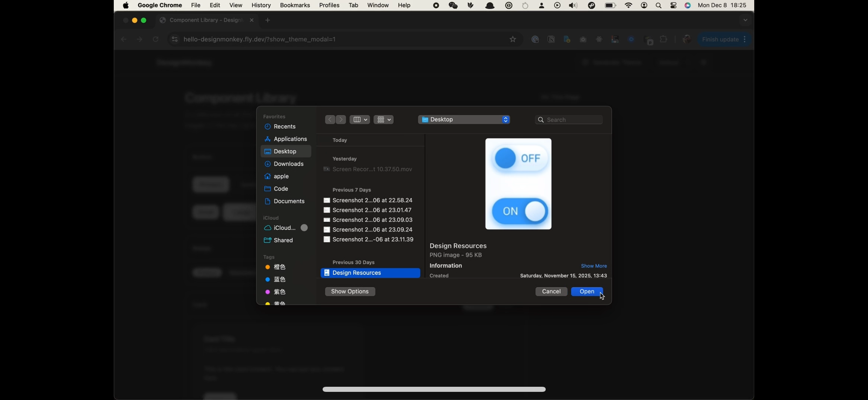Open the History menu
Screen dimensions: 868x400
coord(261,5)
